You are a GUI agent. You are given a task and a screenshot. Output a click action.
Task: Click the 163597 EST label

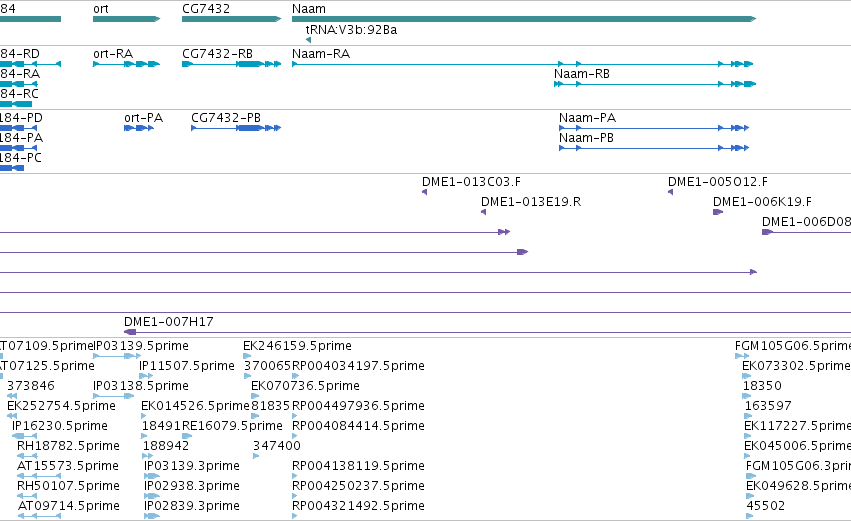click(x=768, y=406)
